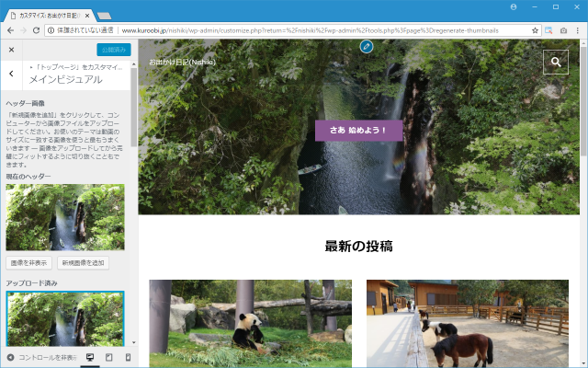The height and width of the screenshot is (368, 588).
Task: Click the お出かけ日記 site title link
Action: coord(181,63)
